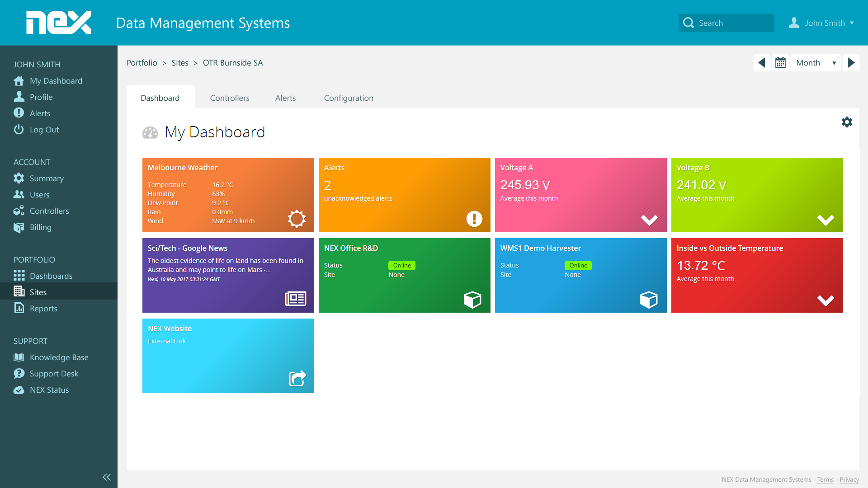Collapse the sidebar with the double-chevron toggle
Screen dimensions: 868x488
click(107, 477)
